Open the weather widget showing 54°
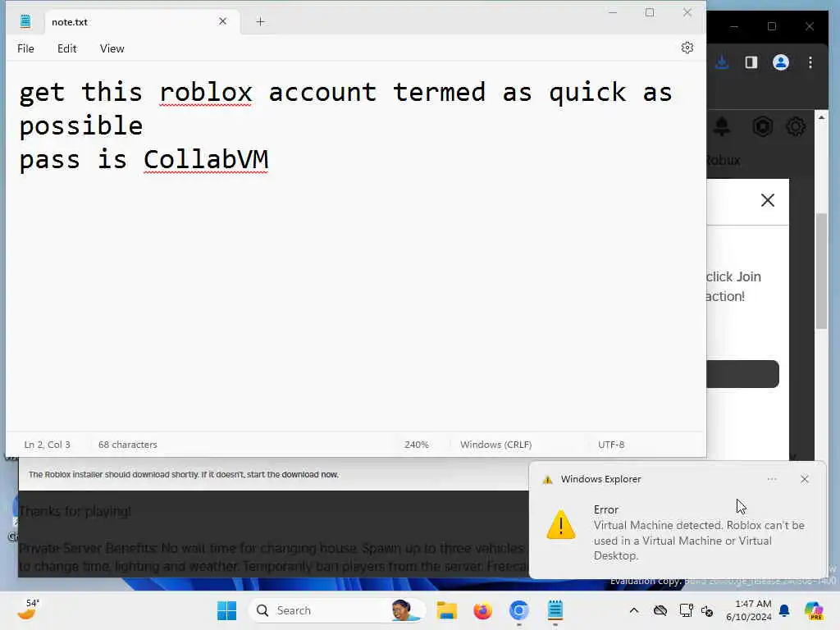Viewport: 840px width, 630px height. coord(28,609)
